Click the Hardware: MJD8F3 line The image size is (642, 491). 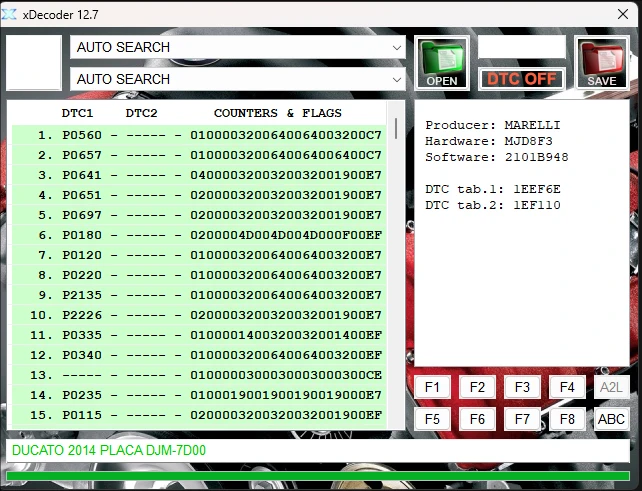click(x=489, y=141)
